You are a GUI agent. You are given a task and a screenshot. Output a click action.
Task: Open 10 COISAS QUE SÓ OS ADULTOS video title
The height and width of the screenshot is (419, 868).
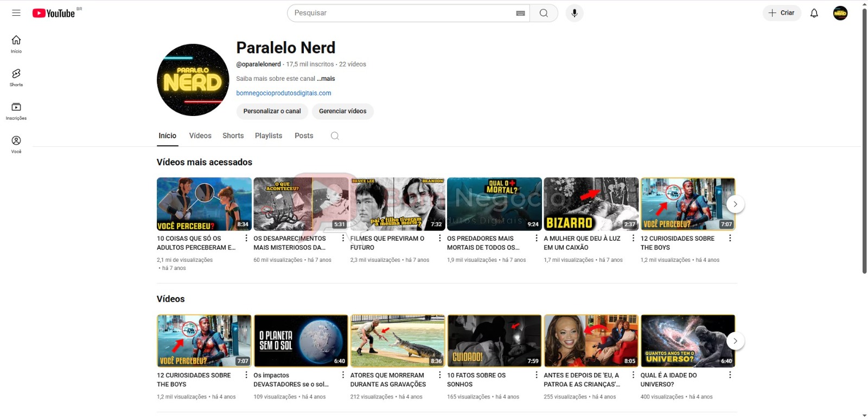(x=196, y=243)
